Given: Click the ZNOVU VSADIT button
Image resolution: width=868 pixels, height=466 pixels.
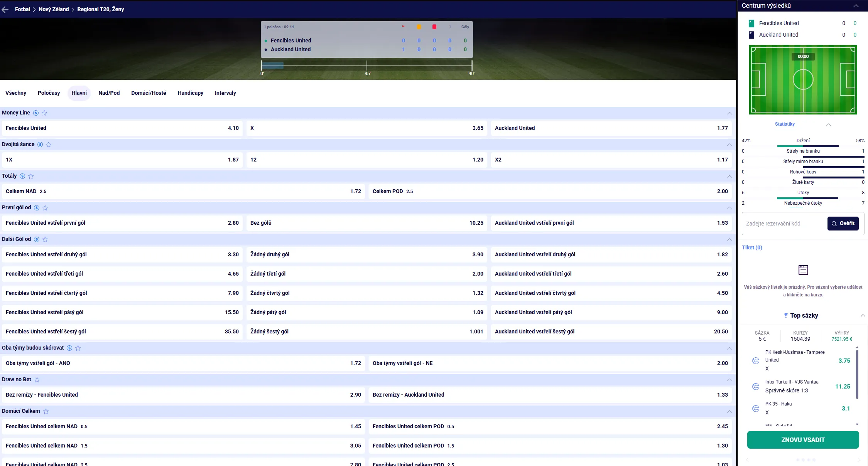Looking at the screenshot, I should coord(803,440).
